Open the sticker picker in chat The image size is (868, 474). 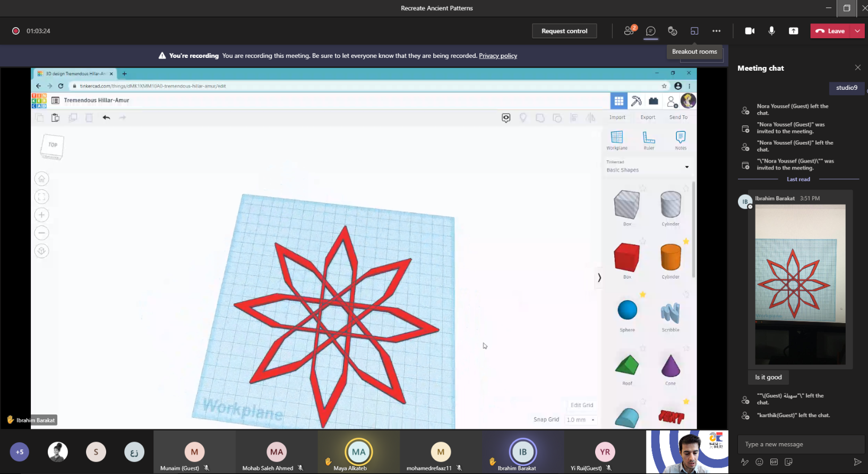788,462
